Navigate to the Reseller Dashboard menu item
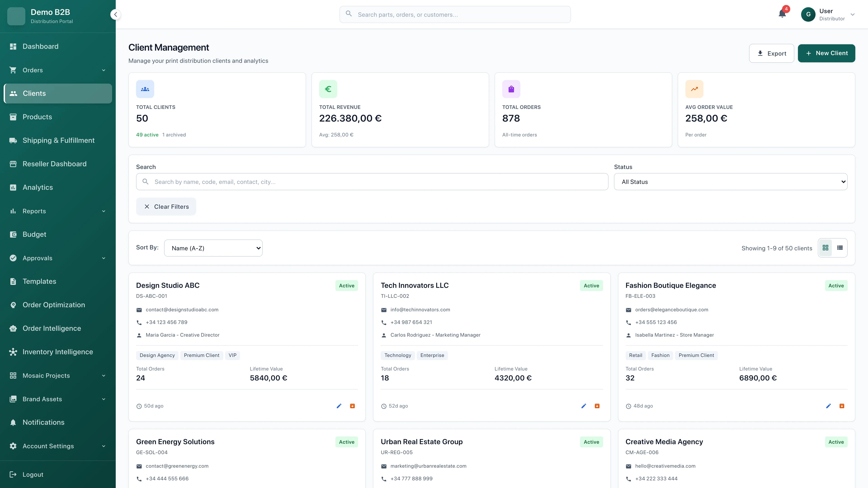 [x=54, y=164]
